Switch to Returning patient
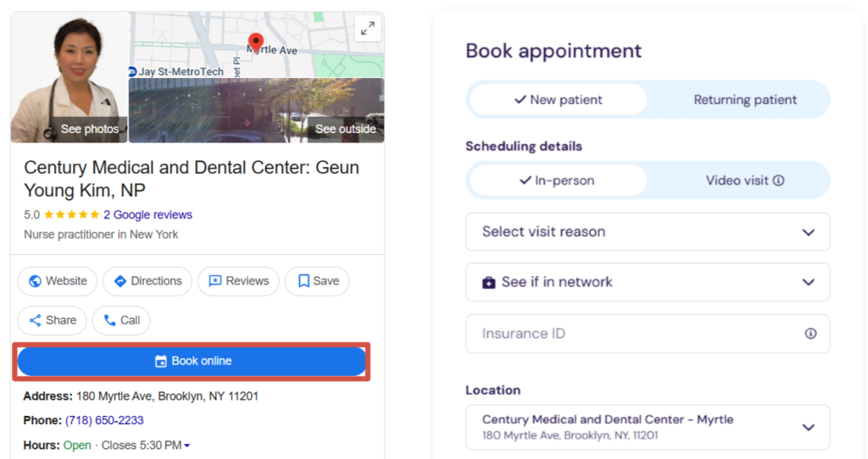Screen dimensions: 868x459 [x=745, y=100]
